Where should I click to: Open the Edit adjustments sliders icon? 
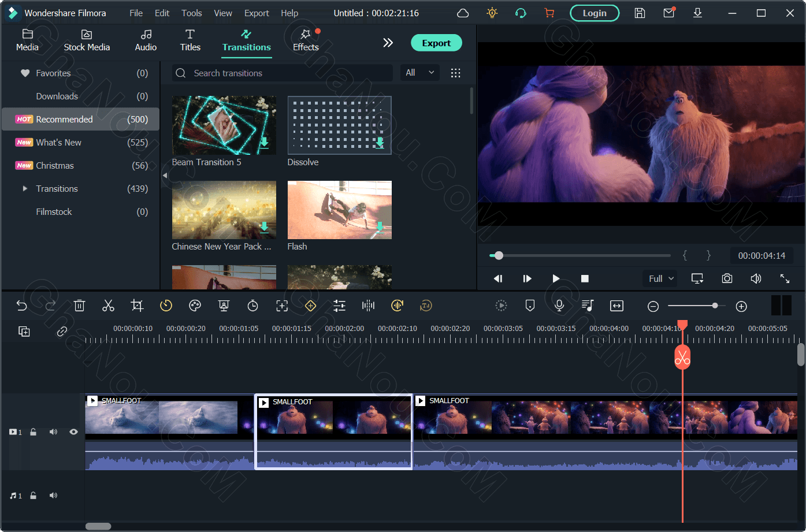[x=340, y=306]
